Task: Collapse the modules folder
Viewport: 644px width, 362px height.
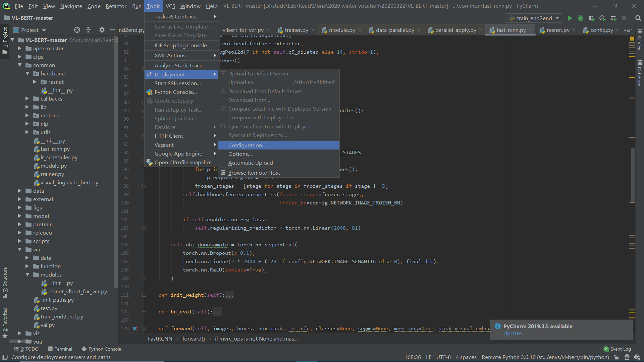Action: coord(27,275)
